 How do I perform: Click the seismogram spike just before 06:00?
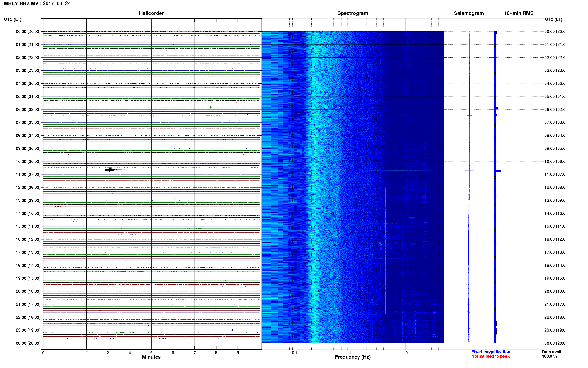click(469, 109)
